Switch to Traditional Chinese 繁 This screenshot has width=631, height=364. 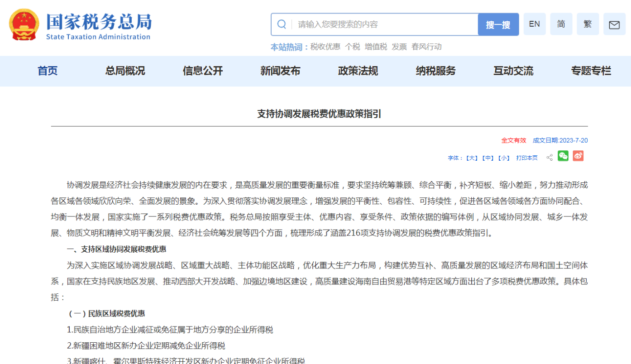[588, 24]
